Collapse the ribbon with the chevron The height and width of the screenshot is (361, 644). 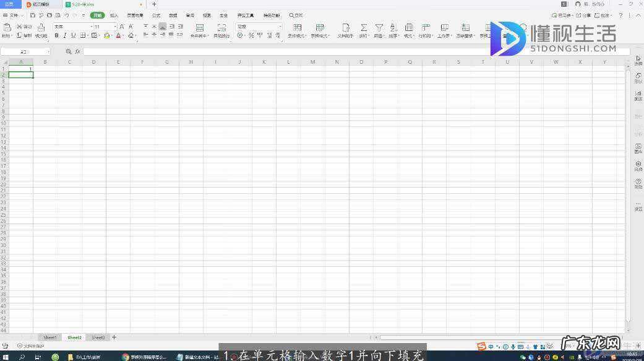point(638,15)
